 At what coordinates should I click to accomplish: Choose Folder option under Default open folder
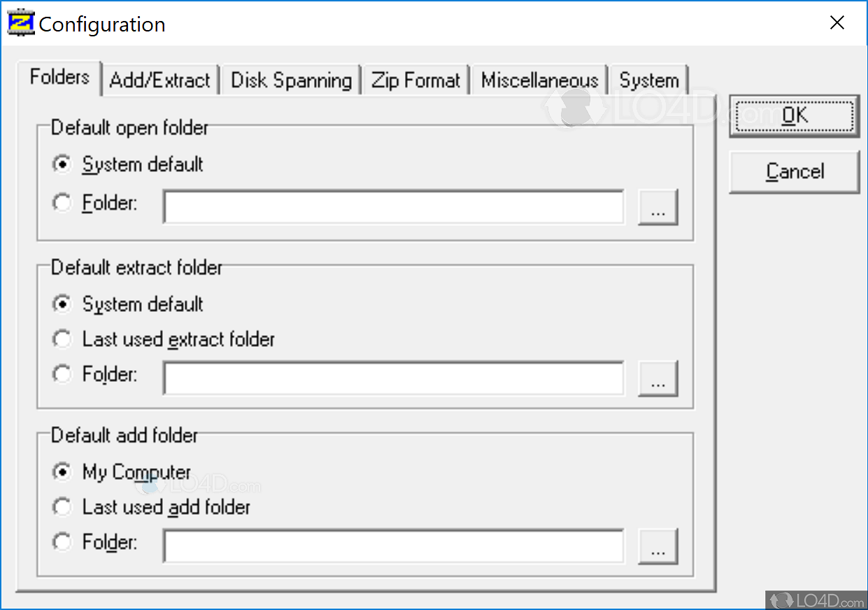coord(62,204)
